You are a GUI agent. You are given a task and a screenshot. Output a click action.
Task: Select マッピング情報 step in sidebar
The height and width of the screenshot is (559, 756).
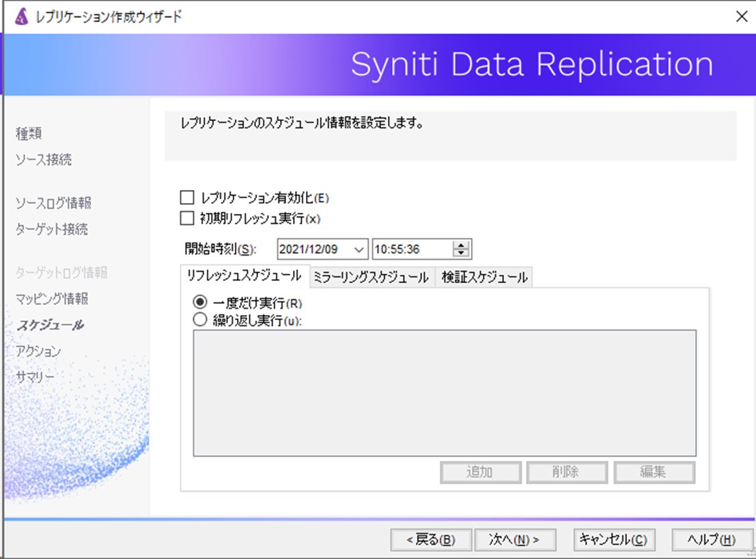point(52,299)
